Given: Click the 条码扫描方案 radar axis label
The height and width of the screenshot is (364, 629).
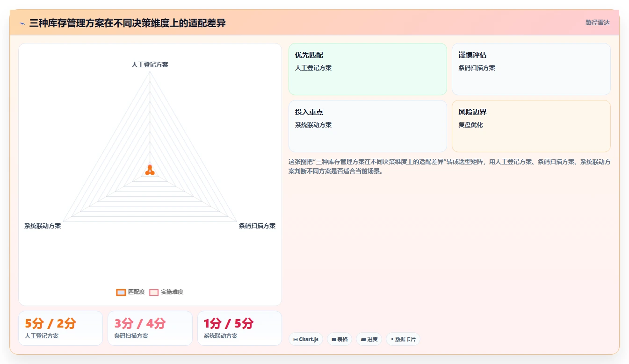Looking at the screenshot, I should pos(257,226).
